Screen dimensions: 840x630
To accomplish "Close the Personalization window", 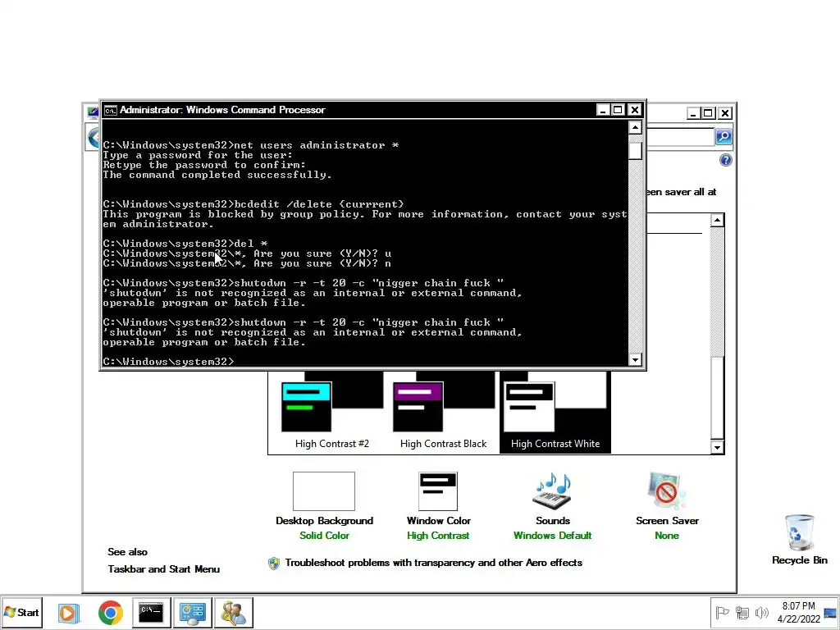I will point(725,113).
